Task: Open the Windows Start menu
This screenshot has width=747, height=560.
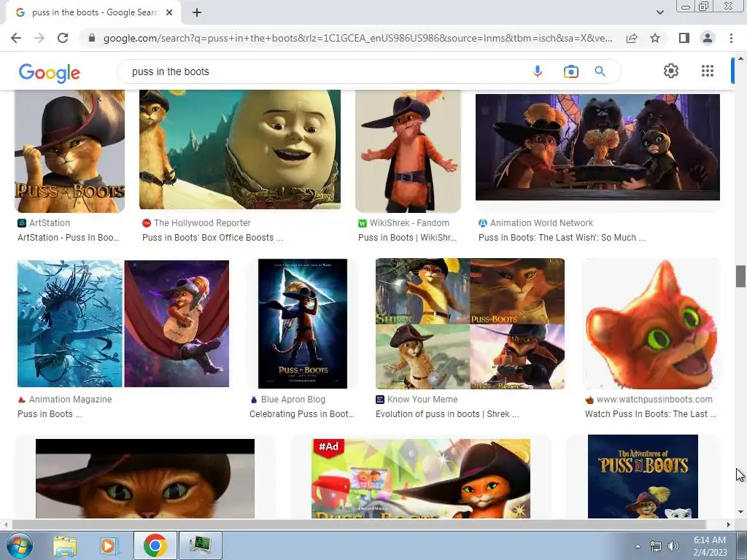Action: click(x=19, y=545)
